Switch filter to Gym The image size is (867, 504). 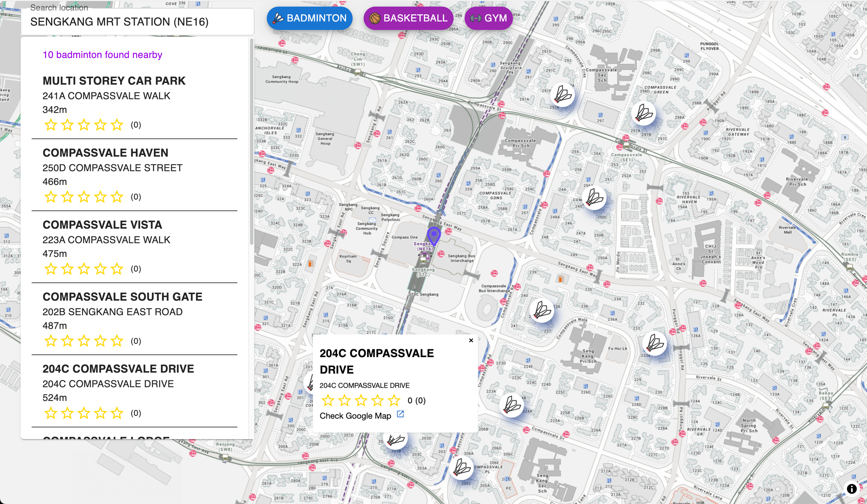pyautogui.click(x=488, y=18)
